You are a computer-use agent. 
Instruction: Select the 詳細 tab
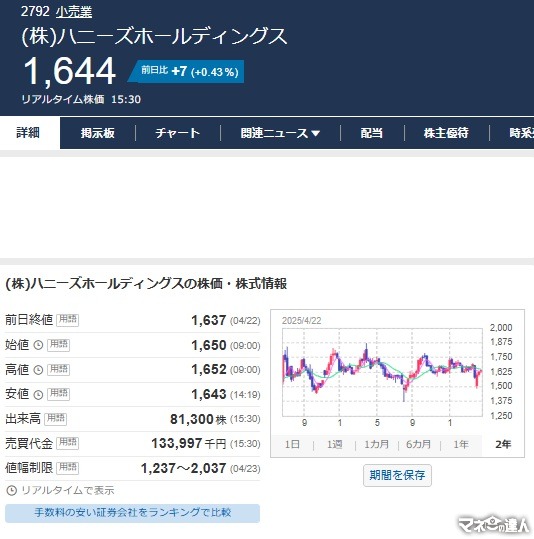[28, 133]
